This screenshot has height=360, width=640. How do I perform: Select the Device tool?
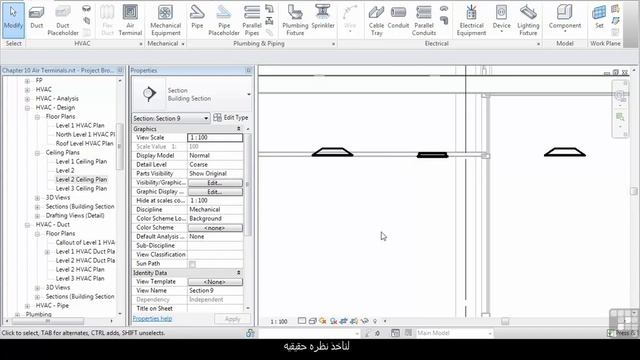[x=502, y=18]
